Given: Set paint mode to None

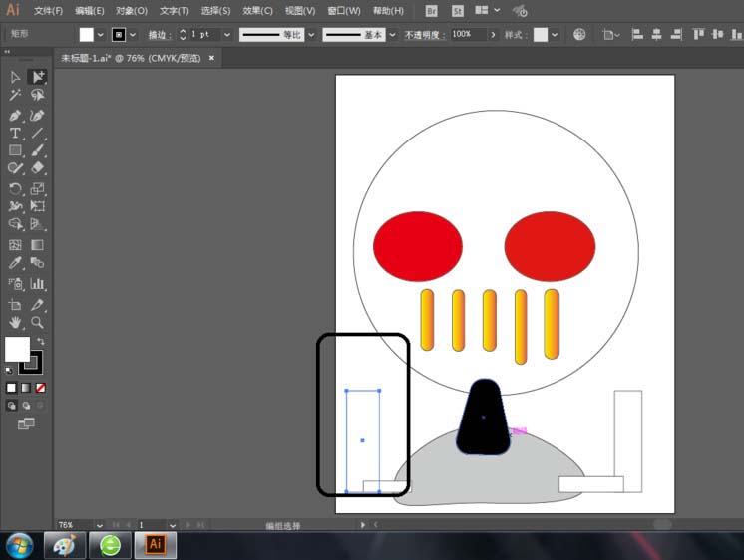Looking at the screenshot, I should (x=40, y=388).
